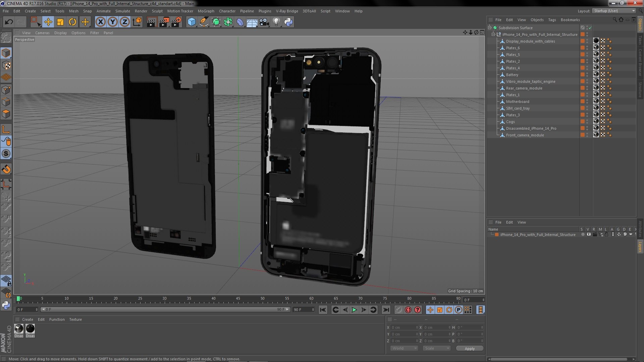Open the Simulate menu
The height and width of the screenshot is (362, 644).
click(122, 11)
